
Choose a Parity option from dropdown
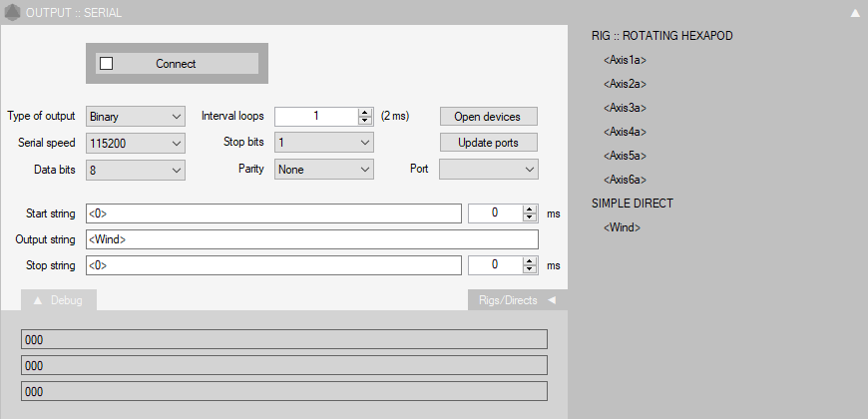coord(324,170)
